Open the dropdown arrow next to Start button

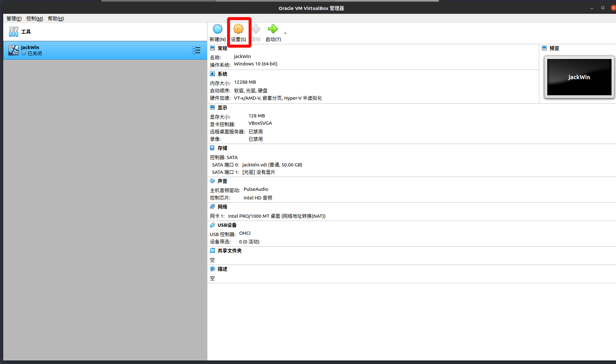click(x=285, y=33)
